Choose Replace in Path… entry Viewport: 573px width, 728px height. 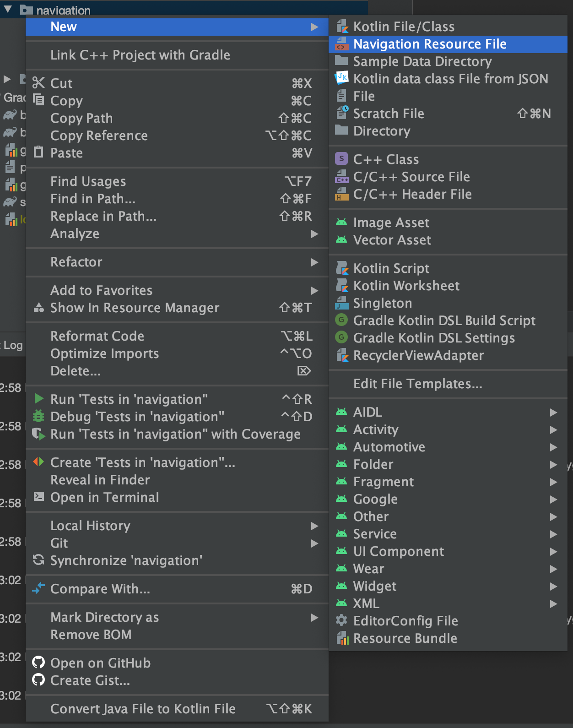tap(177, 216)
